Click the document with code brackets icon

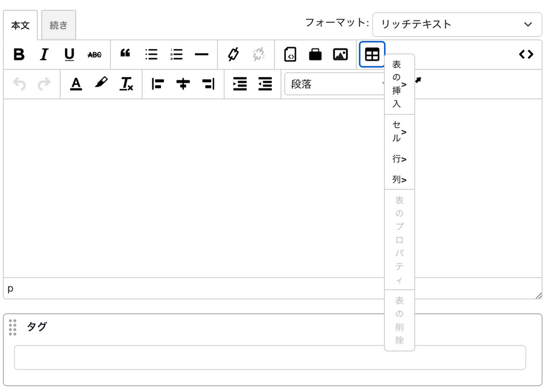(x=290, y=55)
